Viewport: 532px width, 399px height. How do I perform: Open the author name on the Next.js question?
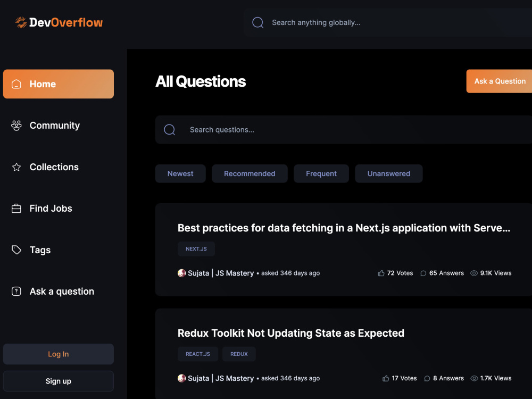pyautogui.click(x=221, y=273)
